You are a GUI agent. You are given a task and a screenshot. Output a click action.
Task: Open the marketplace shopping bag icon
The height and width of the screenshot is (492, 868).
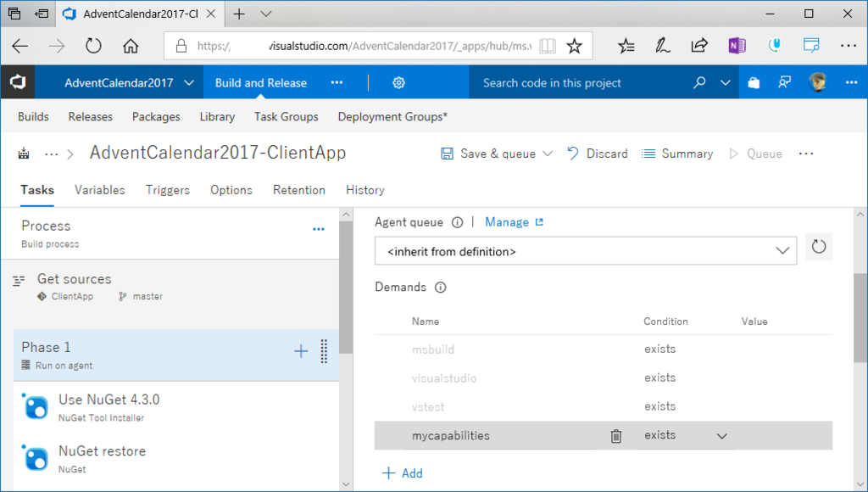[754, 82]
